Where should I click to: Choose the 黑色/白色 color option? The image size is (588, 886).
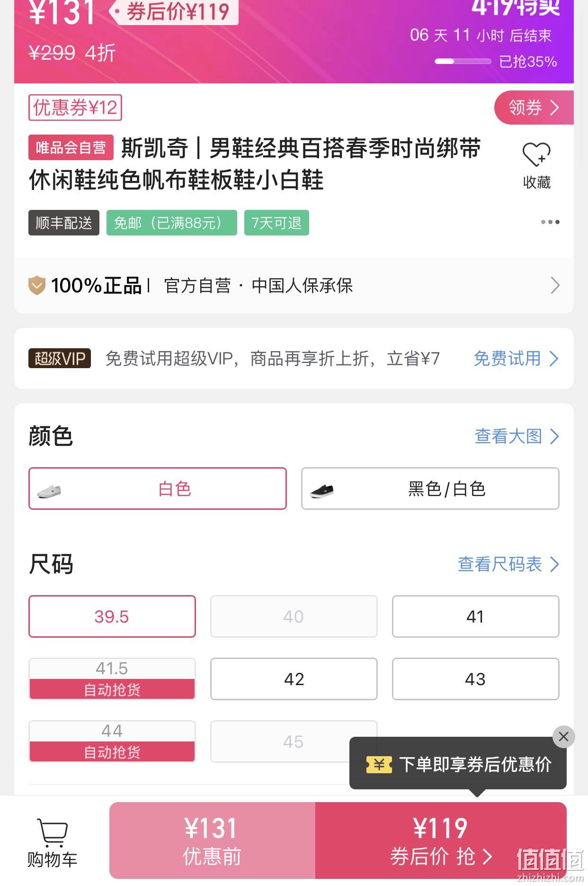tap(430, 488)
